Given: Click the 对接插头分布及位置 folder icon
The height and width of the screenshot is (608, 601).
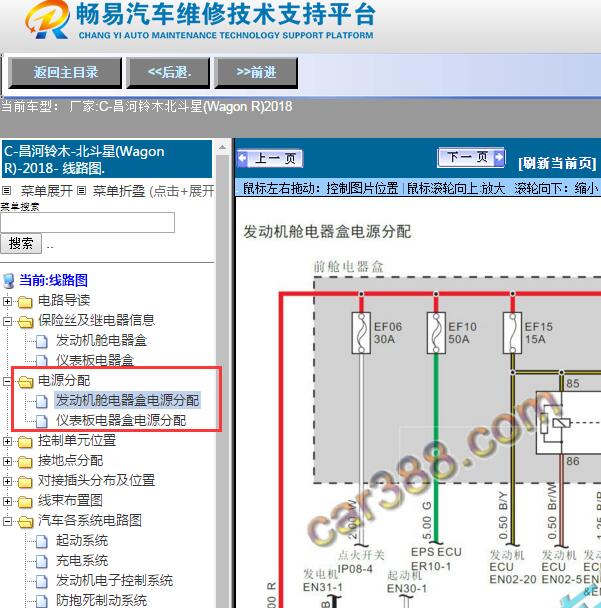Looking at the screenshot, I should (25, 482).
